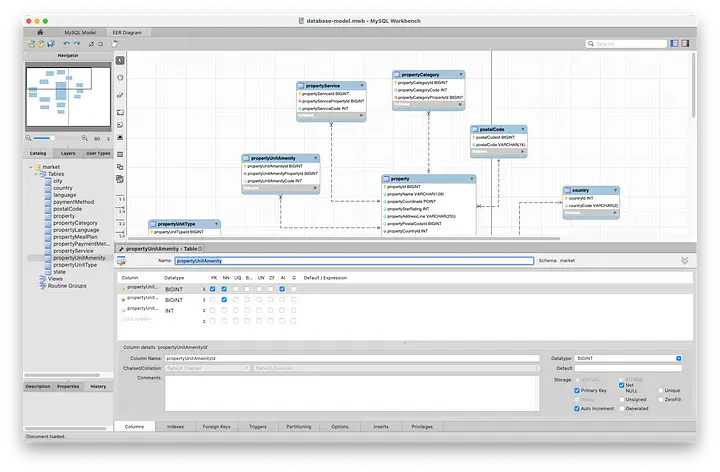Uncheck the Primary Key checkbox

pos(577,390)
